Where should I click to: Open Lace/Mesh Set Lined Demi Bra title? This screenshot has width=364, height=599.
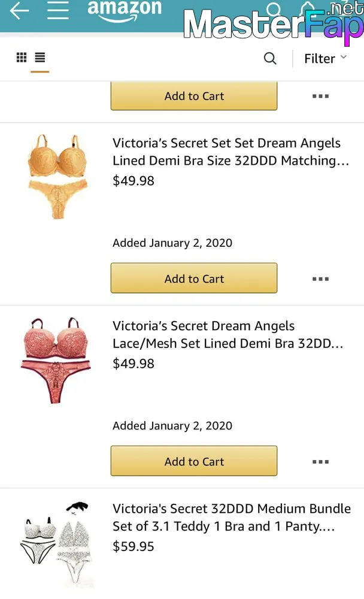pos(228,335)
